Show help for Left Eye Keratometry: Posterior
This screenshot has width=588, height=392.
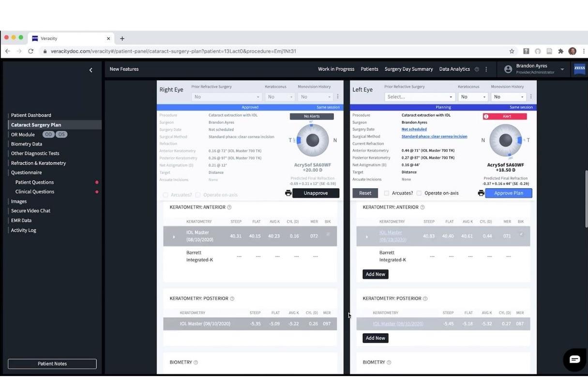[x=425, y=299]
